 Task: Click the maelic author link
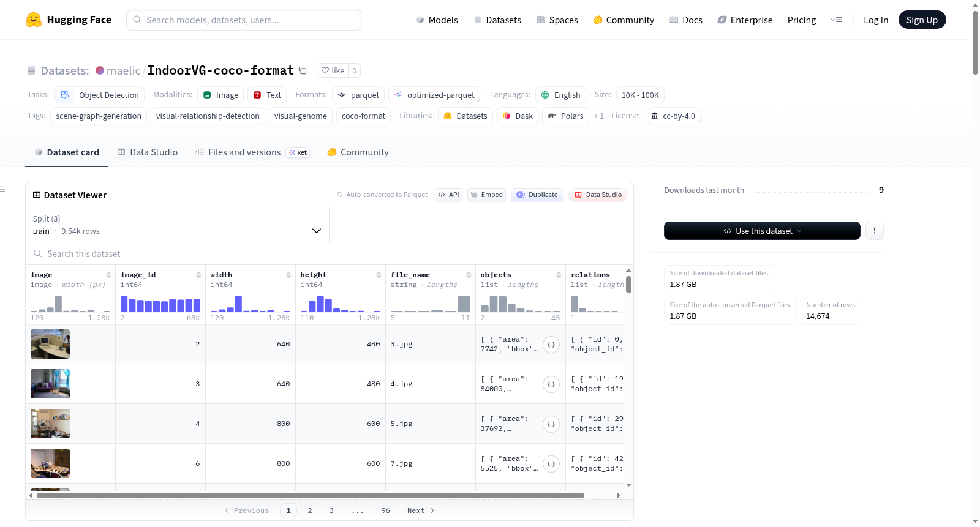124,70
